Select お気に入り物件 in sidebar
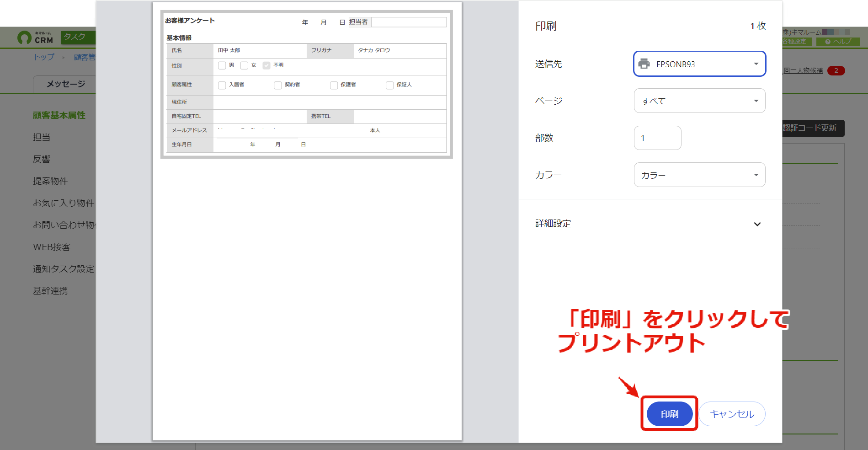868x450 pixels. 64,203
